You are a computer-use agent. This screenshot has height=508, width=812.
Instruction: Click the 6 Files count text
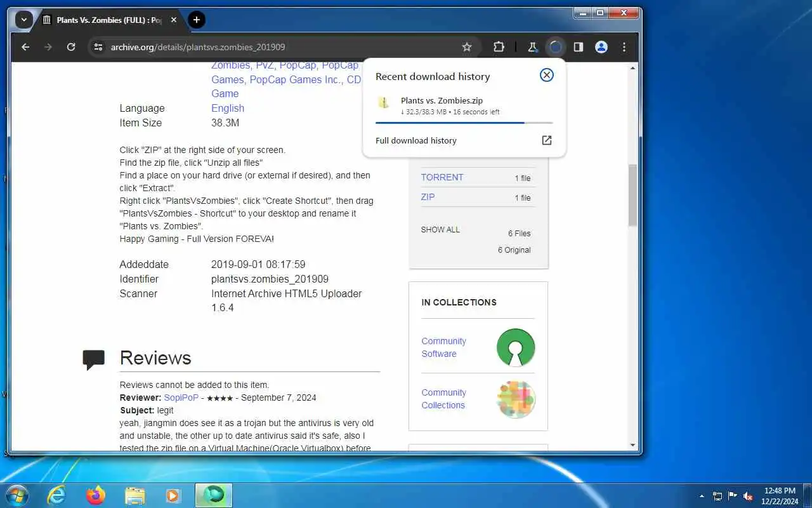[519, 233]
